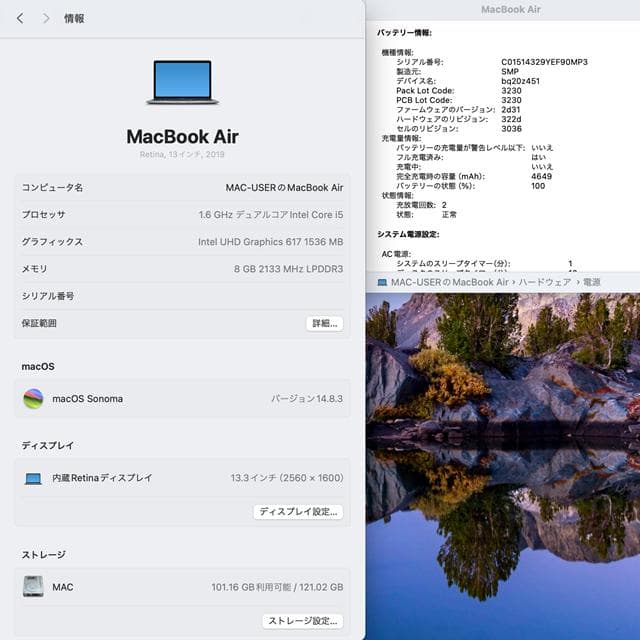Viewport: 640px width, 640px height.
Task: Click the macOS Sonoma logo icon
Action: (33, 398)
